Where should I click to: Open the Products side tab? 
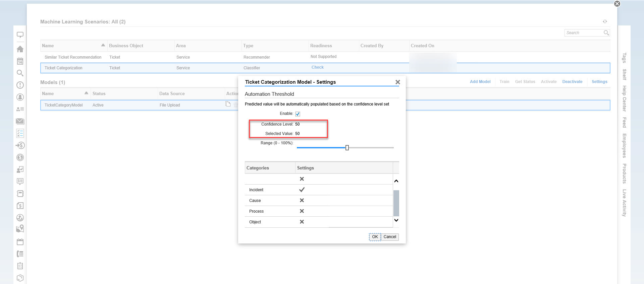pos(624,173)
